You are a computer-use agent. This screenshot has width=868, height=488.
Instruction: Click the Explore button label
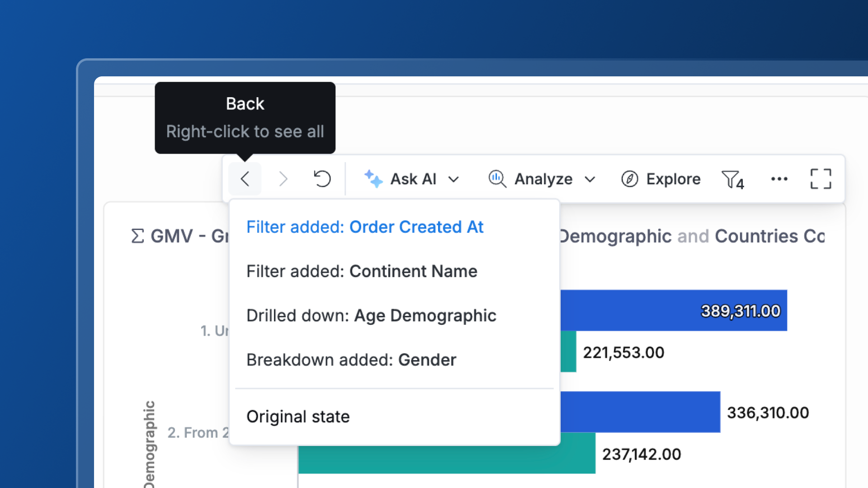pyautogui.click(x=673, y=179)
